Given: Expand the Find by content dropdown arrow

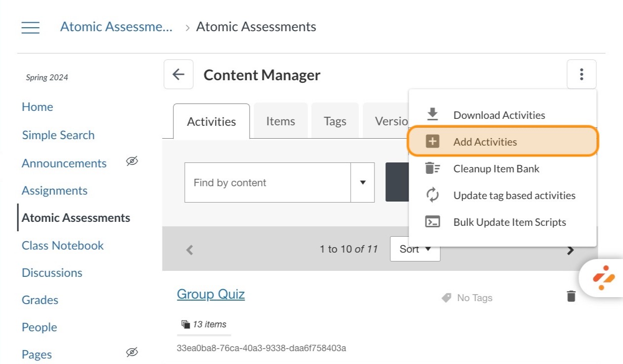Looking at the screenshot, I should click(x=363, y=182).
